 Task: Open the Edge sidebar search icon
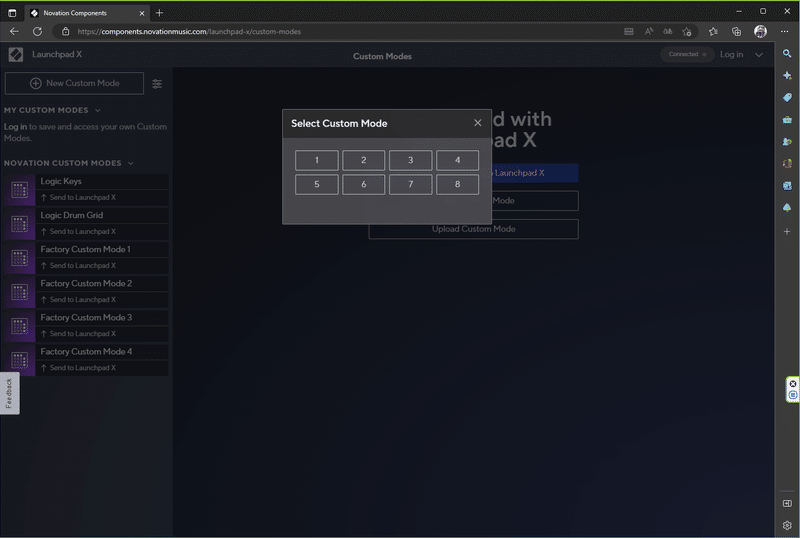(787, 54)
